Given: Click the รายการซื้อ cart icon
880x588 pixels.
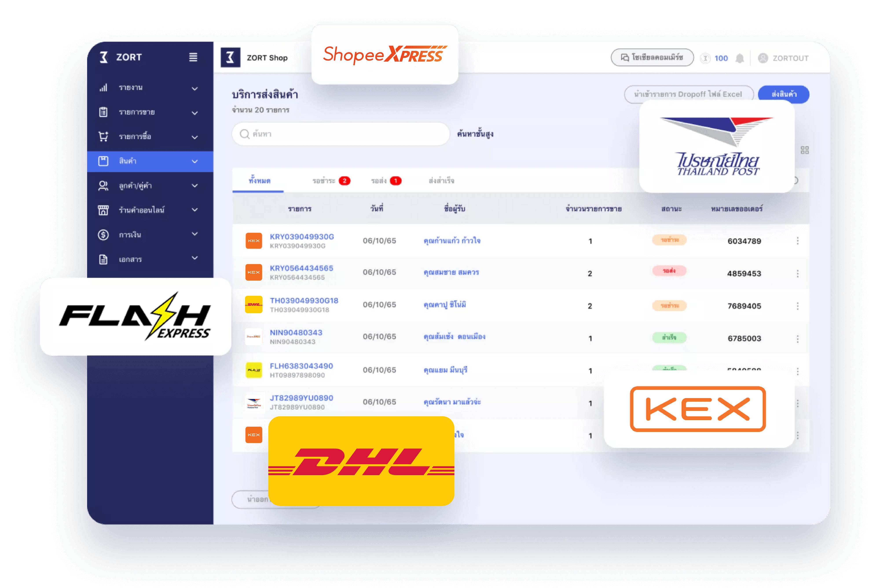Looking at the screenshot, I should [103, 136].
